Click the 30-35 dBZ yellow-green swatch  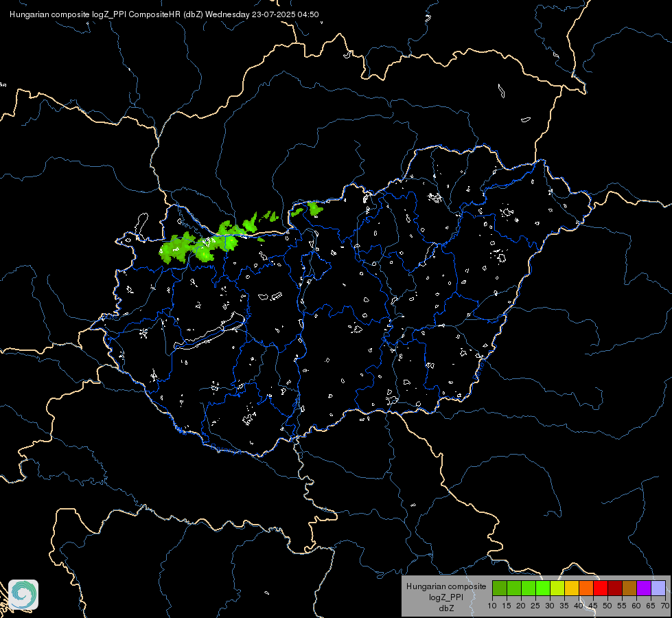(557, 588)
